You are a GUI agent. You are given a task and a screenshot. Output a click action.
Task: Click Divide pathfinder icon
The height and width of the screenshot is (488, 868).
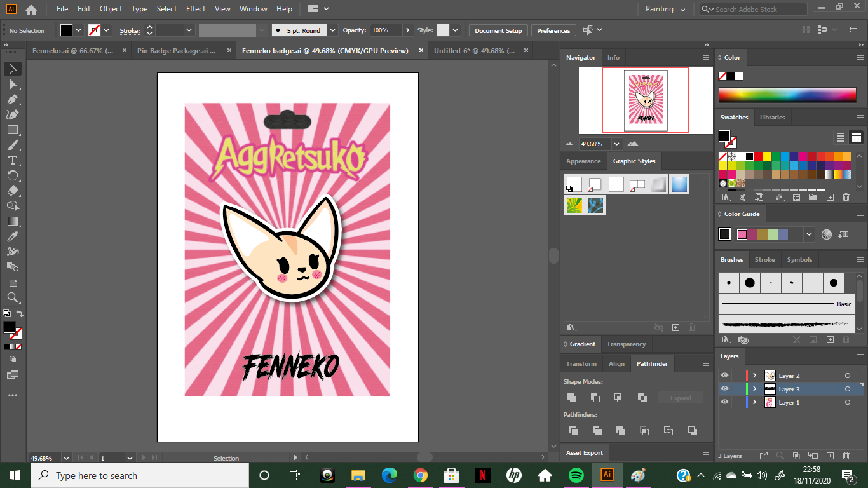574,431
